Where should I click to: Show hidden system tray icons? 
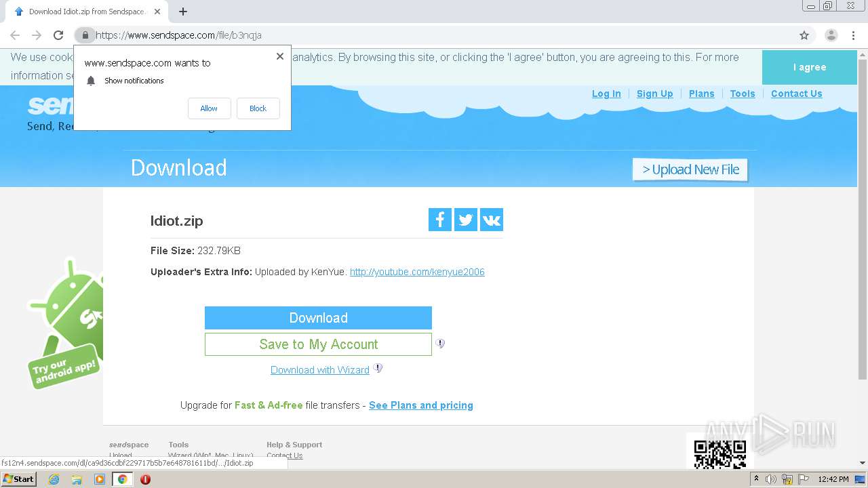[x=756, y=479]
